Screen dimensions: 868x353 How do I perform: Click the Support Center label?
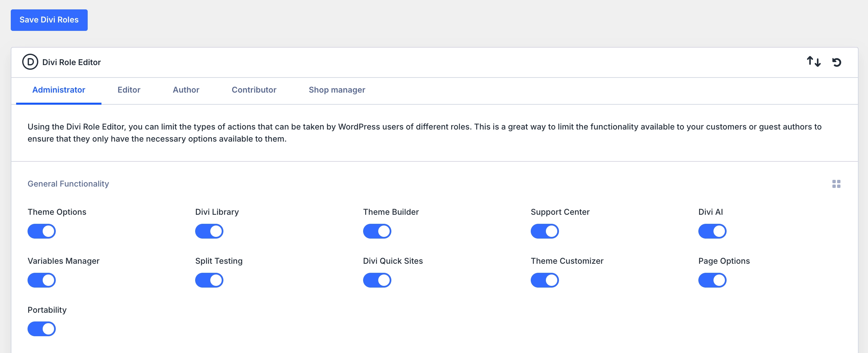[560, 212]
